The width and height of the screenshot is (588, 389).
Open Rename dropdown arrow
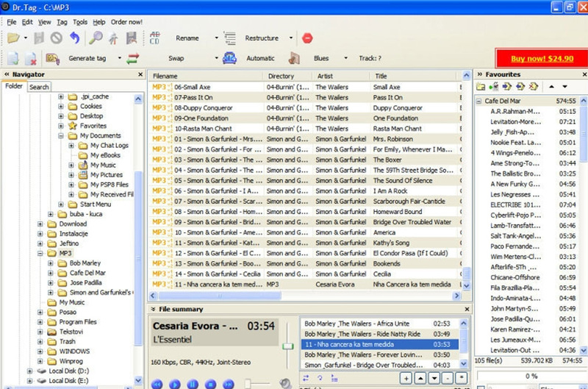[216, 38]
